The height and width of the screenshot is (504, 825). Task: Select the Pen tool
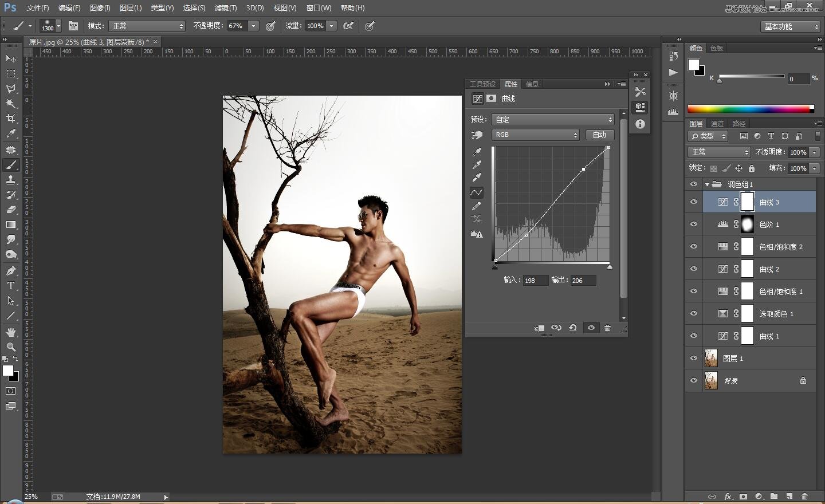coord(11,270)
